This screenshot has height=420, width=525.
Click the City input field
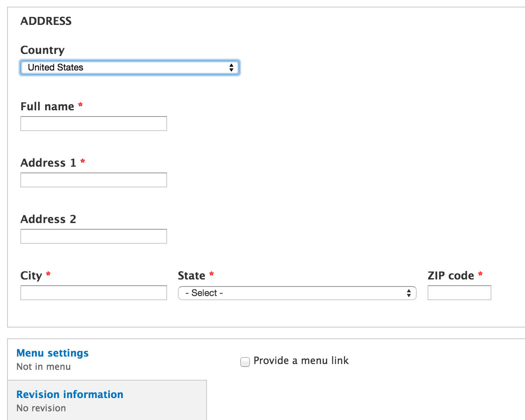(93, 292)
